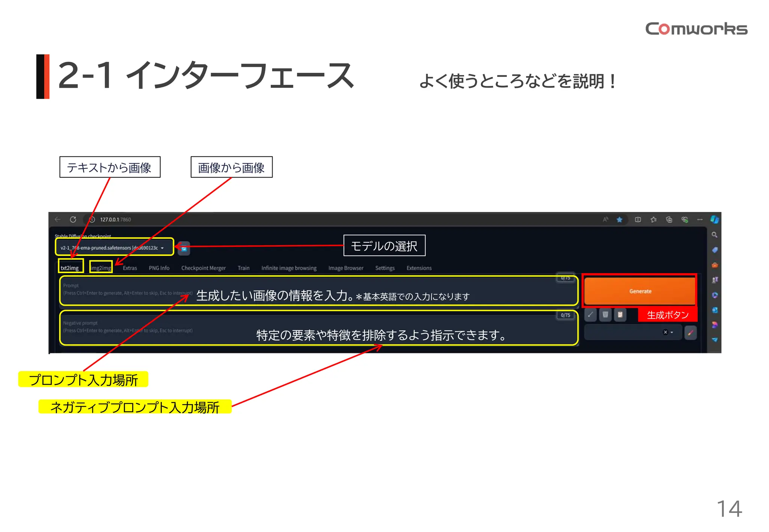
Task: Clear the styles selection with X
Action: point(665,332)
